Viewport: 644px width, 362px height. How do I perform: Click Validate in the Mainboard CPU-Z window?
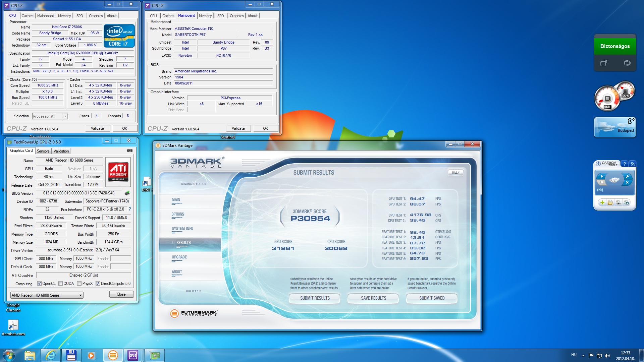[x=238, y=128]
